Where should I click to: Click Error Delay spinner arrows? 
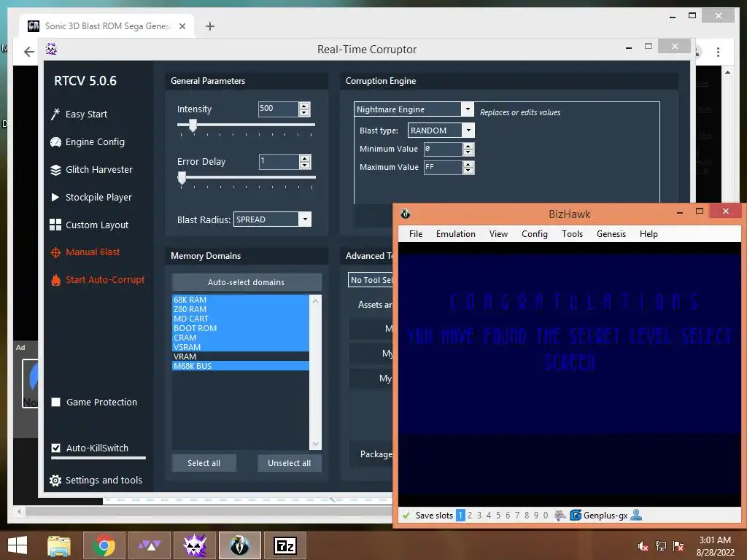point(304,161)
